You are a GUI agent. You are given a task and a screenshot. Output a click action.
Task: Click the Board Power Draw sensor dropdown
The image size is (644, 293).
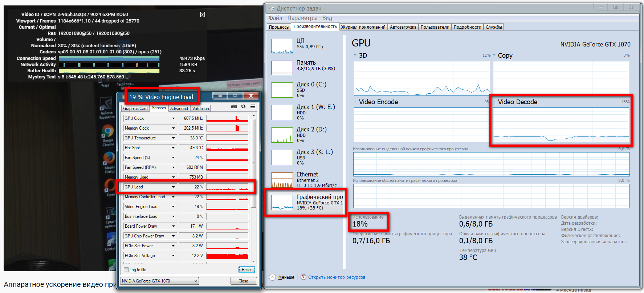tap(173, 226)
